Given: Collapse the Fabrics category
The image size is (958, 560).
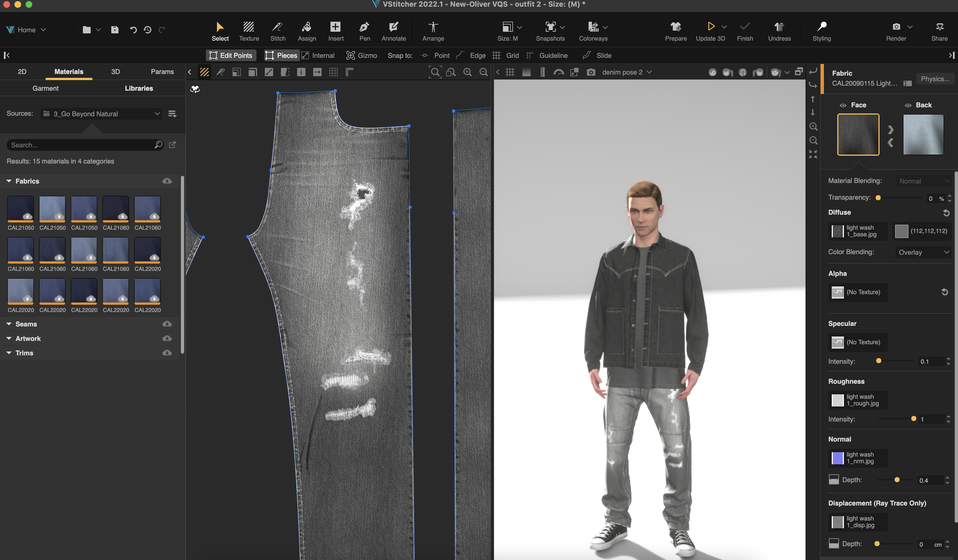Looking at the screenshot, I should (9, 181).
